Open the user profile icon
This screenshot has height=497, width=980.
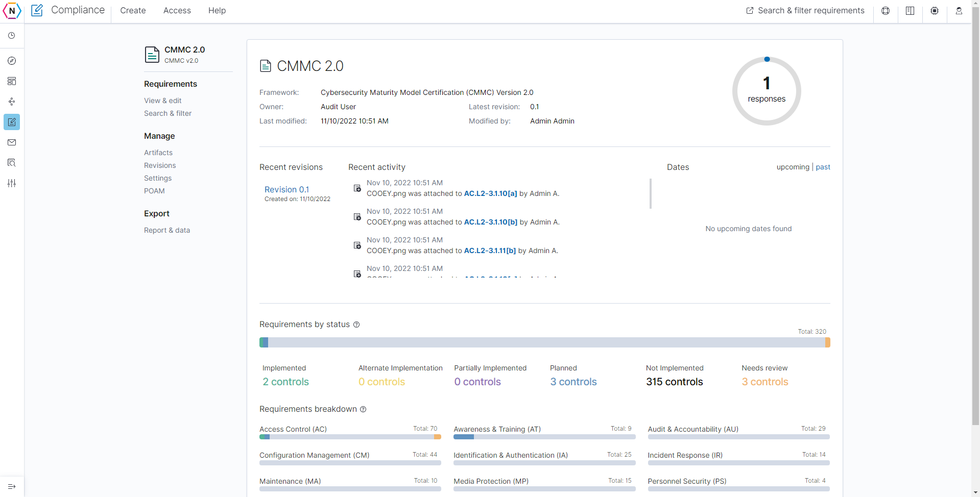(x=959, y=11)
